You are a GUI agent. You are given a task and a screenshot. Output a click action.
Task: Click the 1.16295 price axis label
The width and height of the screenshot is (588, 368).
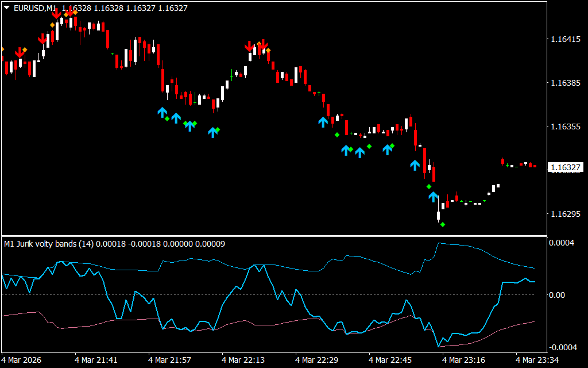[566, 214]
